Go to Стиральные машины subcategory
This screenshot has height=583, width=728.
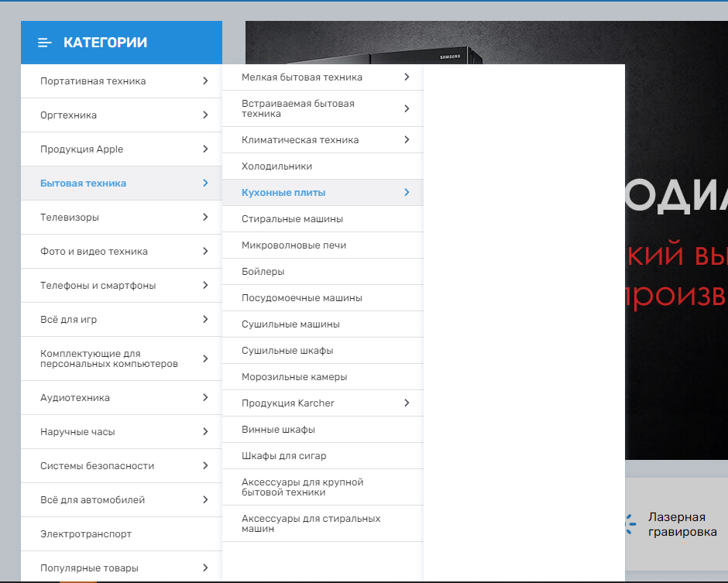pos(292,219)
